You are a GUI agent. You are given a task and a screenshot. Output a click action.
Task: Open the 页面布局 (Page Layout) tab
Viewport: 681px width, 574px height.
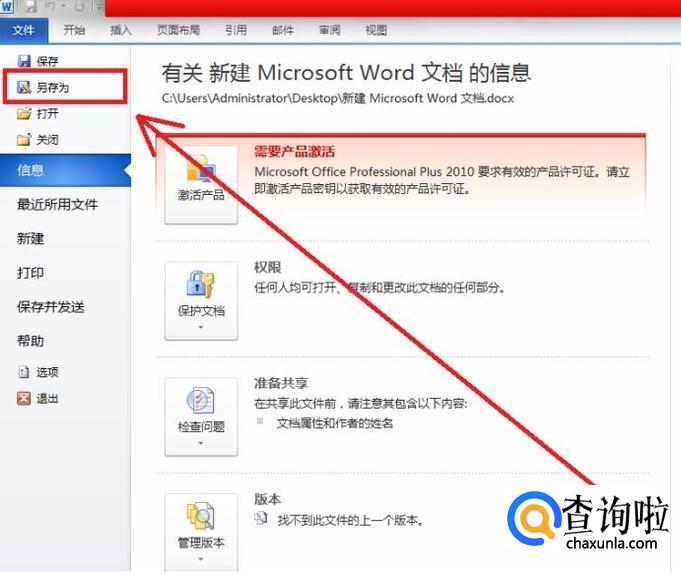179,30
